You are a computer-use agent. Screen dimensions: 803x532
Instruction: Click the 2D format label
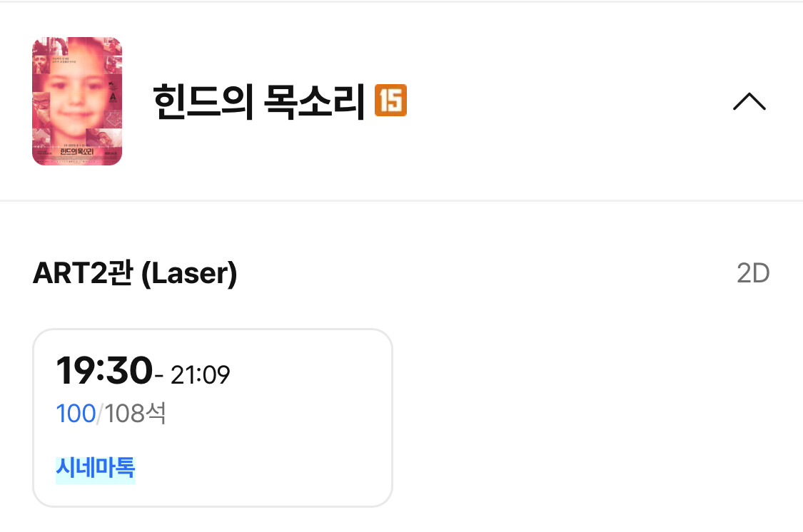tap(753, 274)
